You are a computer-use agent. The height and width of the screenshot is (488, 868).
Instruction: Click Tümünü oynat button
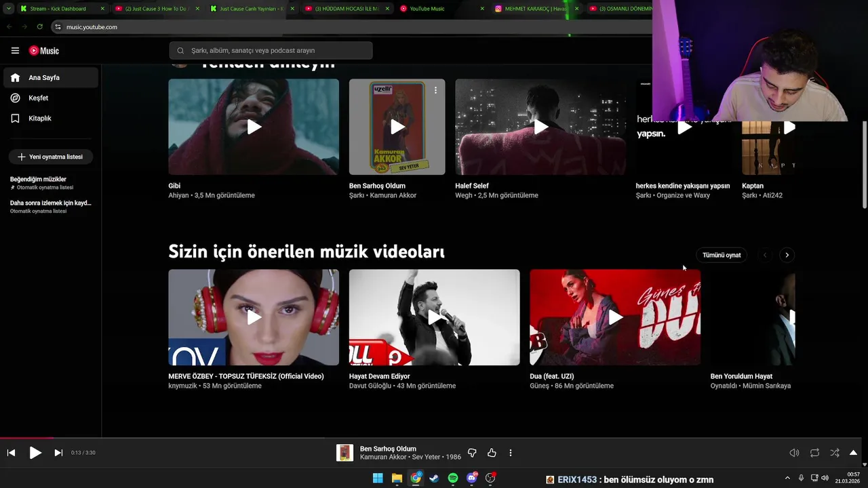pos(722,255)
